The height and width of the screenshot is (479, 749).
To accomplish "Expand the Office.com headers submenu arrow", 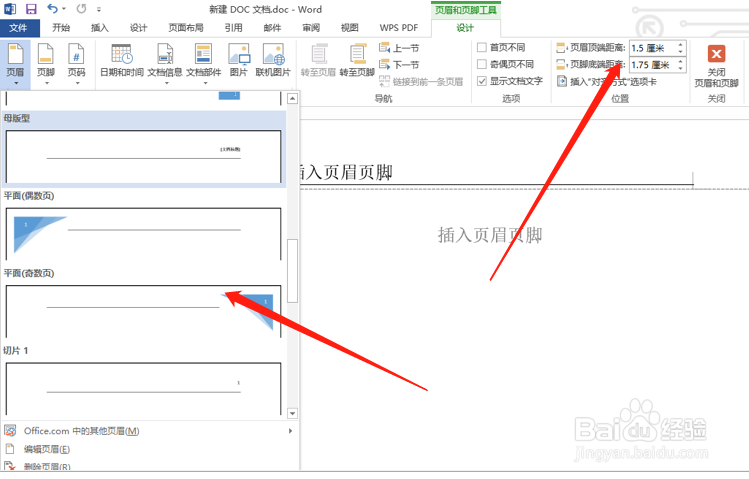I will (x=290, y=431).
